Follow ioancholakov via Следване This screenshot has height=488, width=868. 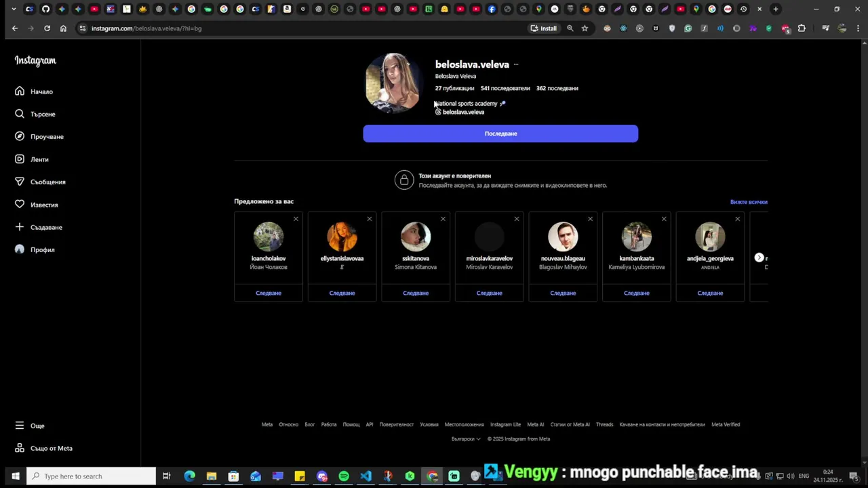coord(269,293)
